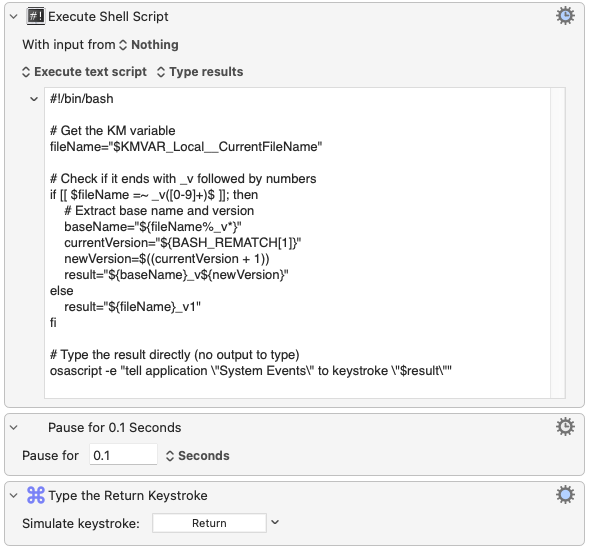Image resolution: width=590 pixels, height=549 pixels.
Task: Collapse the Pause for 0.1 Seconds action
Action: [14, 427]
